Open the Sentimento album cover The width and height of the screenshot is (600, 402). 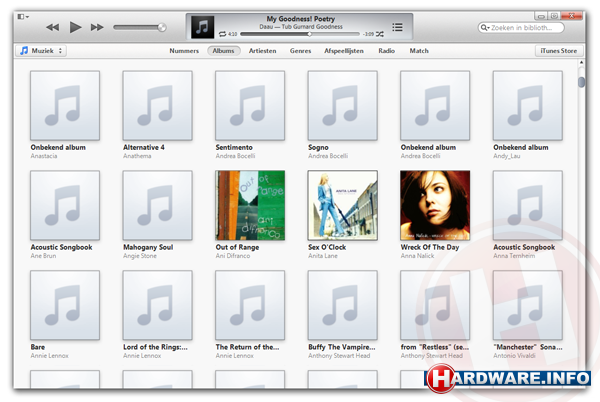click(250, 106)
